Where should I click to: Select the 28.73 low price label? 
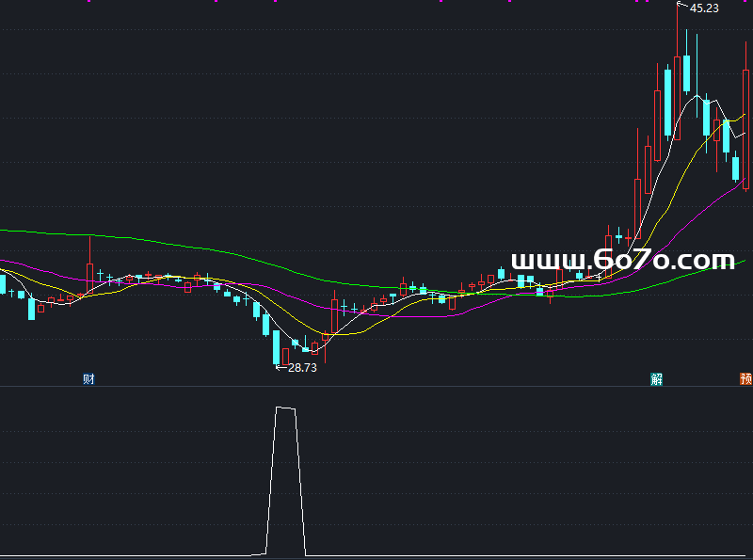coord(302,368)
